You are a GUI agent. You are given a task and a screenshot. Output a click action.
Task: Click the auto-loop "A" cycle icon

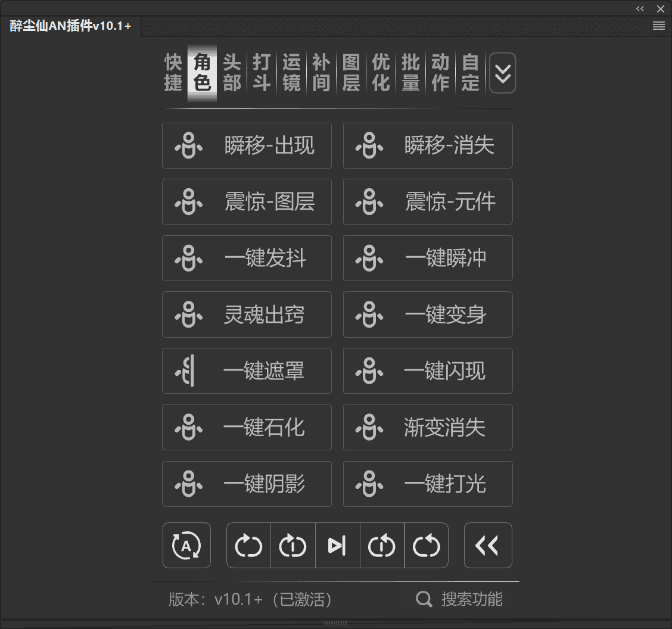pyautogui.click(x=186, y=545)
